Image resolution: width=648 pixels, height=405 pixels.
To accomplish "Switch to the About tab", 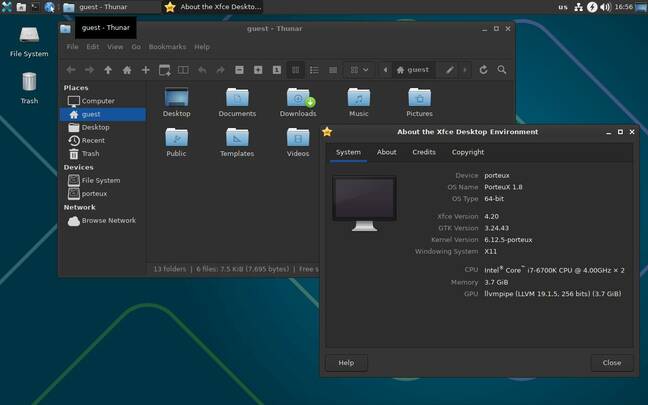I will [386, 152].
